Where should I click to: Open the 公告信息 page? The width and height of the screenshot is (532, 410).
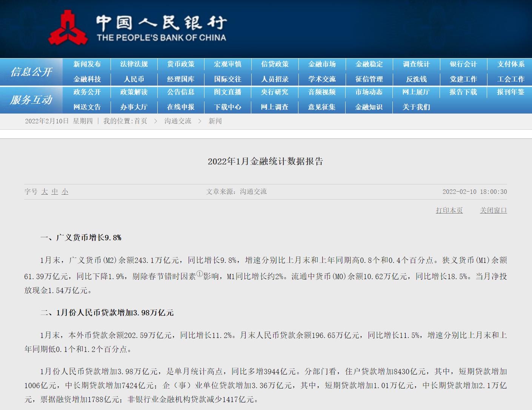181,92
